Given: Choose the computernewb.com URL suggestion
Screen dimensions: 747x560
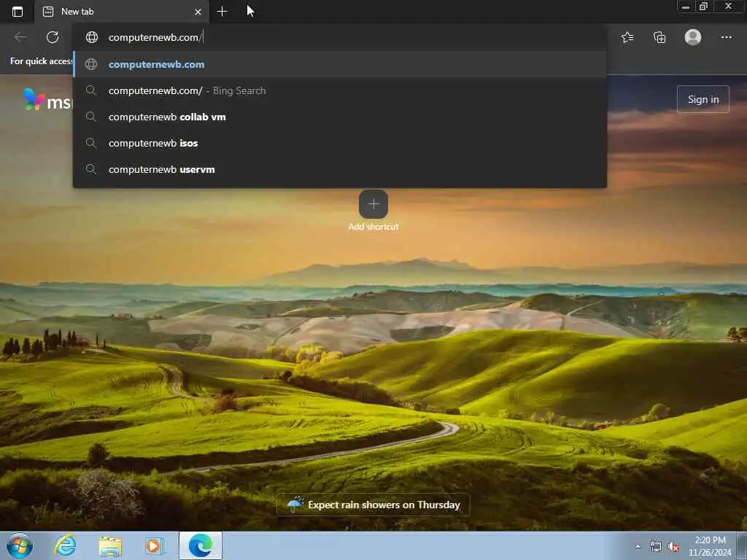Looking at the screenshot, I should click(x=340, y=64).
